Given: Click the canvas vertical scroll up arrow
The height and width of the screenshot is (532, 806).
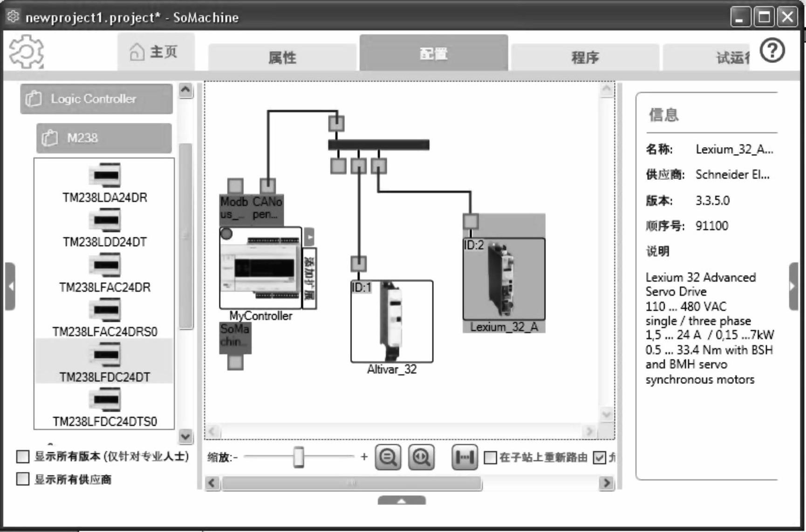Looking at the screenshot, I should point(607,89).
